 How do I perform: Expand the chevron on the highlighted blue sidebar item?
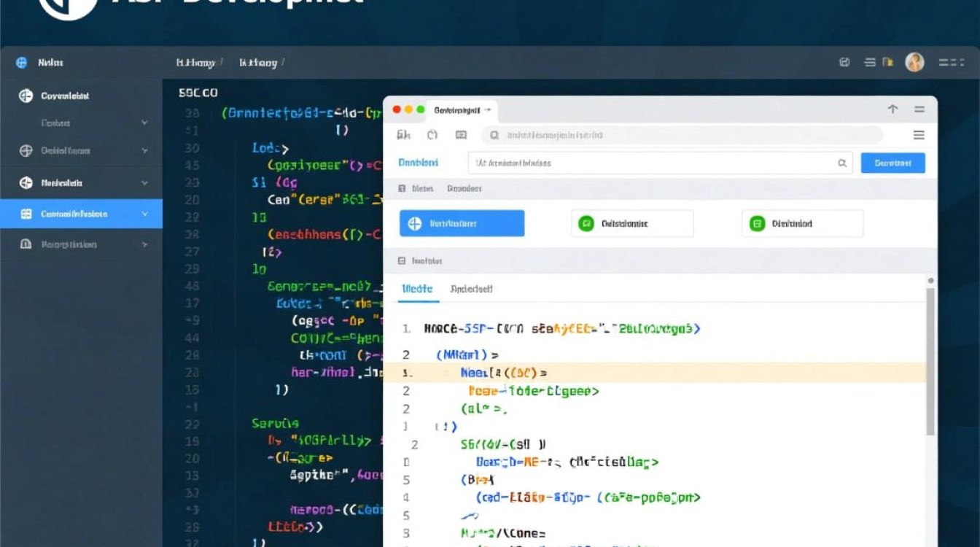click(x=144, y=214)
